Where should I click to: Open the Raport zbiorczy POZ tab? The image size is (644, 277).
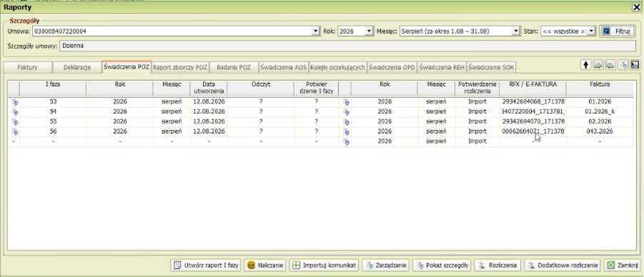point(181,67)
